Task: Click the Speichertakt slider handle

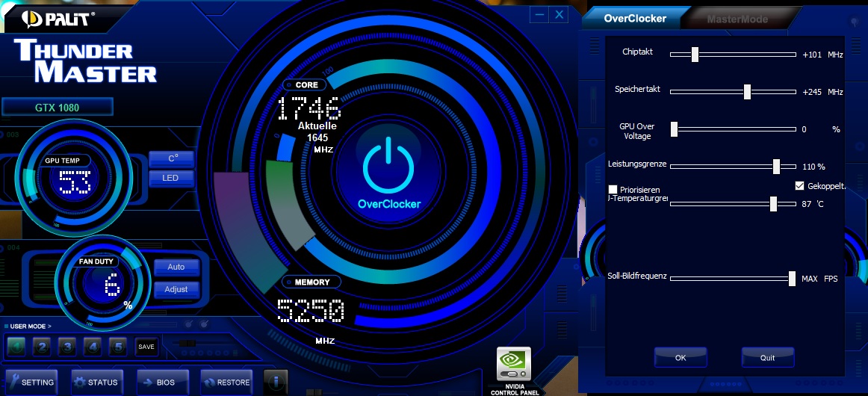Action: tap(747, 92)
